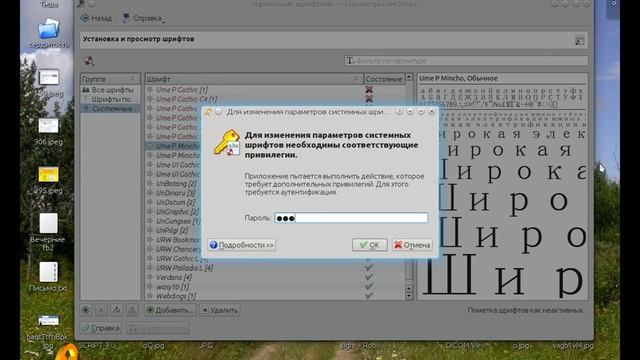Expand Подробности in the password dialog

coord(242,245)
